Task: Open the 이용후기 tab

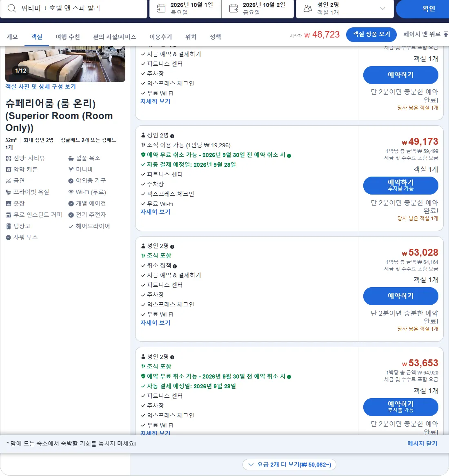Action: tap(160, 37)
